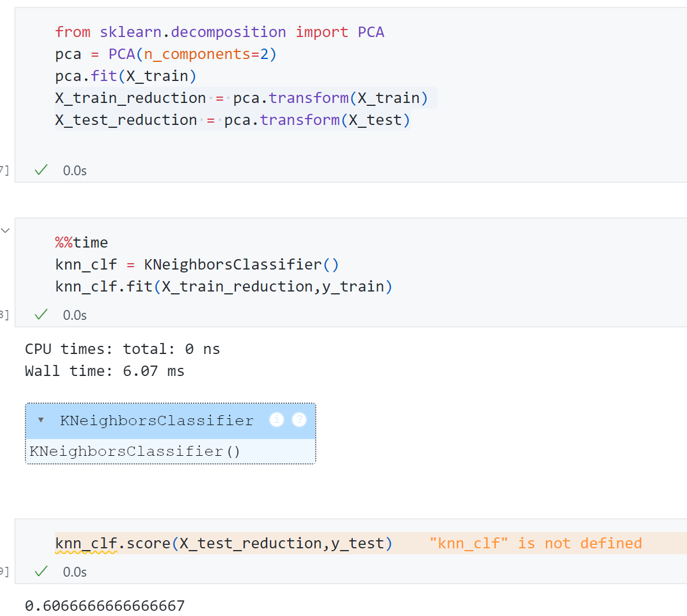Viewport: 687px width, 616px height.
Task: Click the info icon on KNeighborsClassifier widget
Action: (x=276, y=420)
